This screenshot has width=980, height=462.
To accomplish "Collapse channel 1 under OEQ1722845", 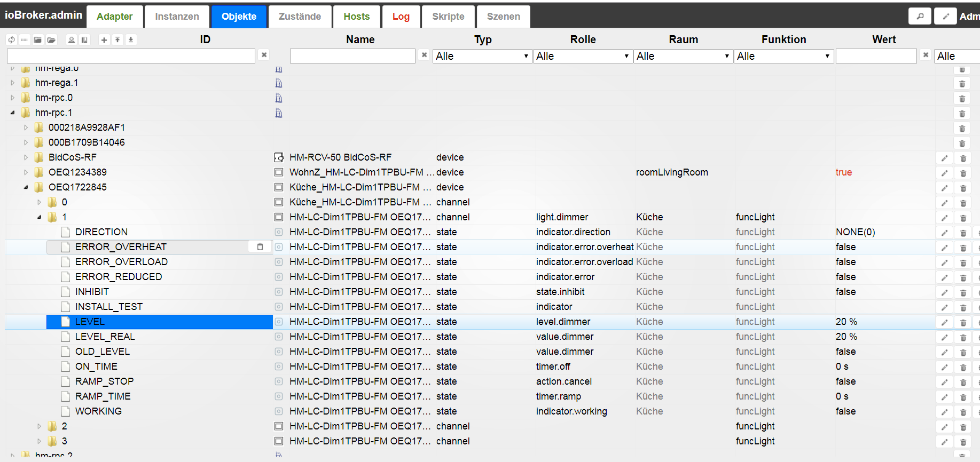I will [x=39, y=217].
